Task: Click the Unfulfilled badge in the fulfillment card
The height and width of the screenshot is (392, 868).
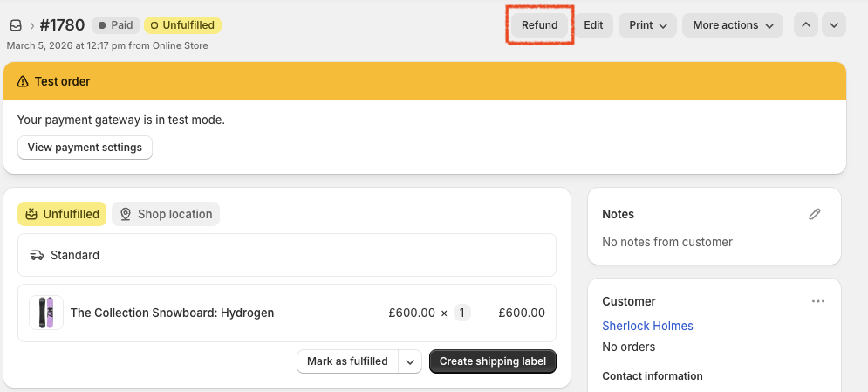Action: tap(62, 214)
